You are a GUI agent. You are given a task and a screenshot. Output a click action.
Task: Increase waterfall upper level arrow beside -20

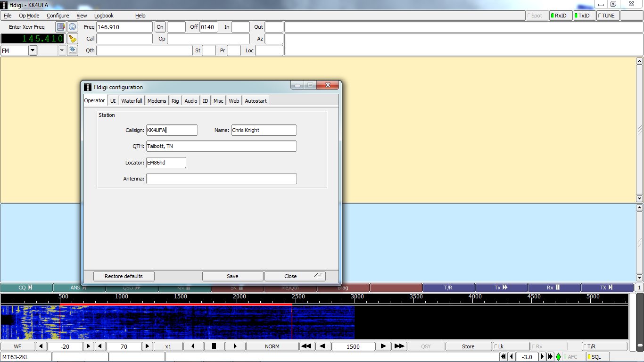89,346
